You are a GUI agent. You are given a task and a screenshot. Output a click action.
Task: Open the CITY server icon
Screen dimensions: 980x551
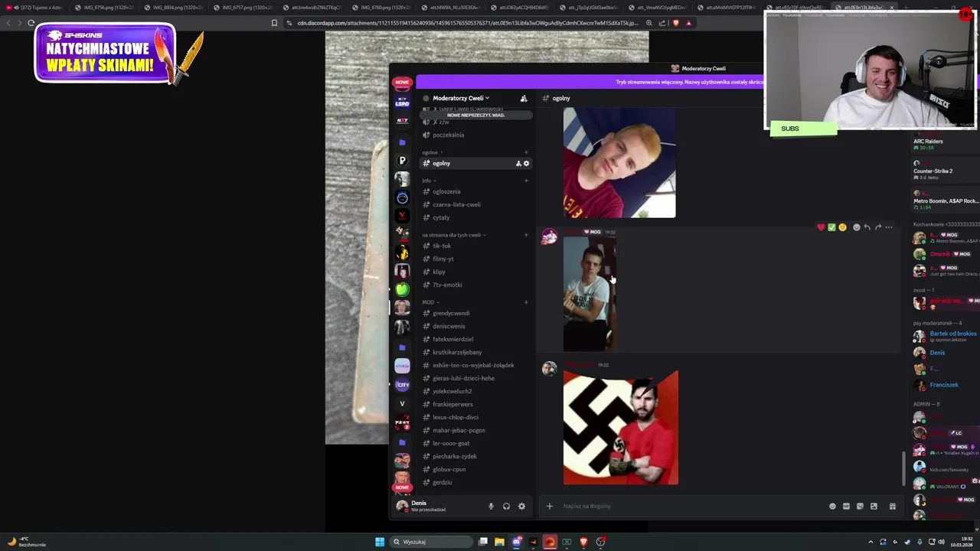coord(402,385)
